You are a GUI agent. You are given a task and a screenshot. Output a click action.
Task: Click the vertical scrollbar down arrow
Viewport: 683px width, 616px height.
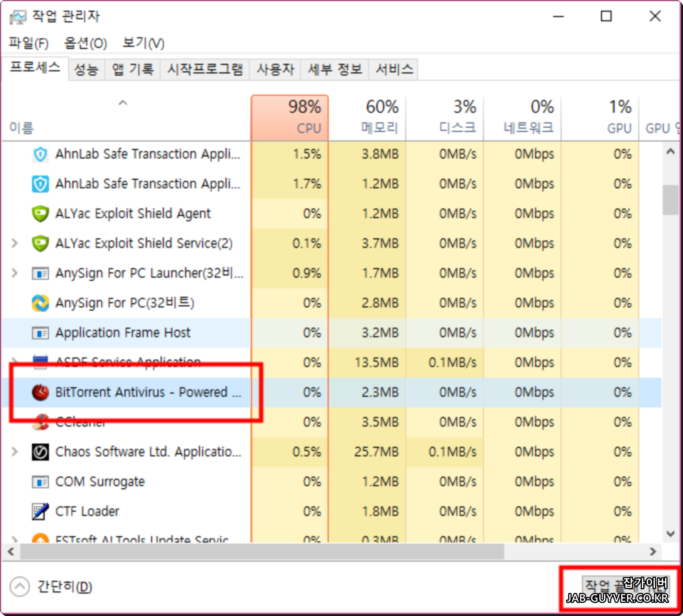click(x=670, y=534)
